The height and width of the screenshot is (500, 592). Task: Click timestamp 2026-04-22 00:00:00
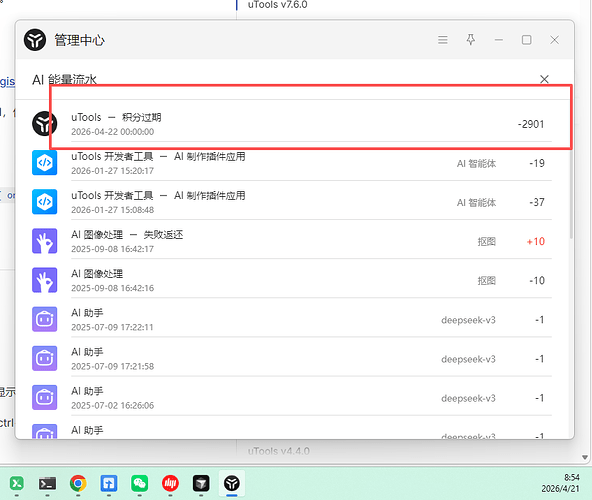(113, 132)
